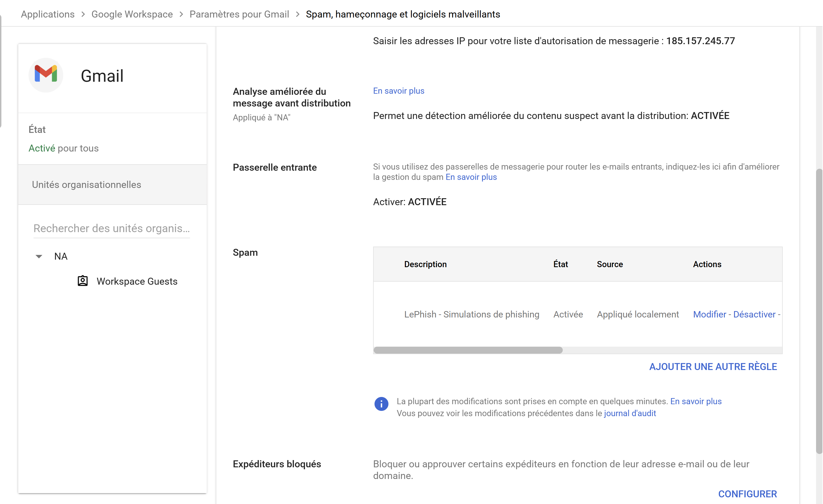Open Paramètres pour Gmail breadcrumb

point(239,14)
